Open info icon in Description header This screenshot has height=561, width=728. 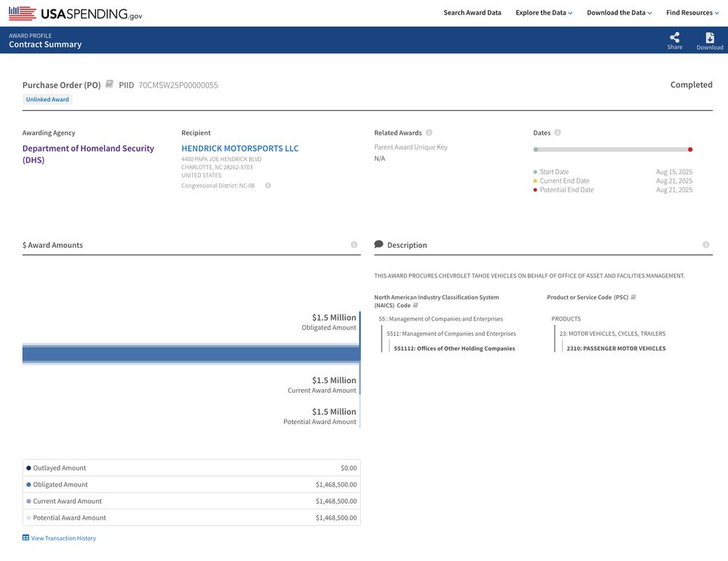(705, 245)
